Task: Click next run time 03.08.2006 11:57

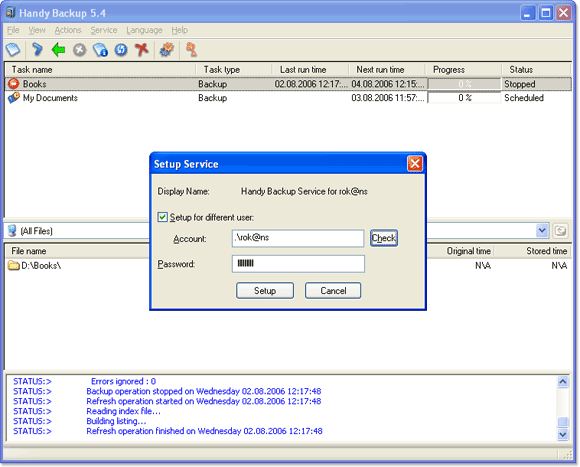Action: click(x=388, y=98)
